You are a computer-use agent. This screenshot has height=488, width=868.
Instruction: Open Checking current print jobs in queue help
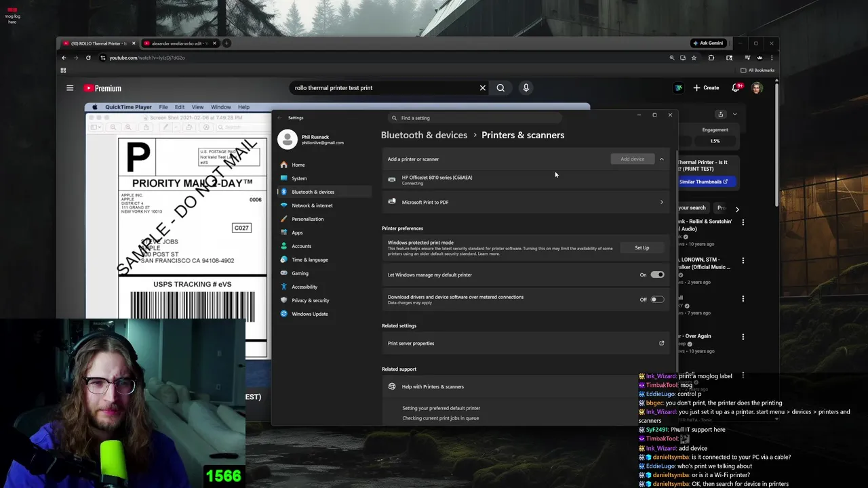coord(440,418)
